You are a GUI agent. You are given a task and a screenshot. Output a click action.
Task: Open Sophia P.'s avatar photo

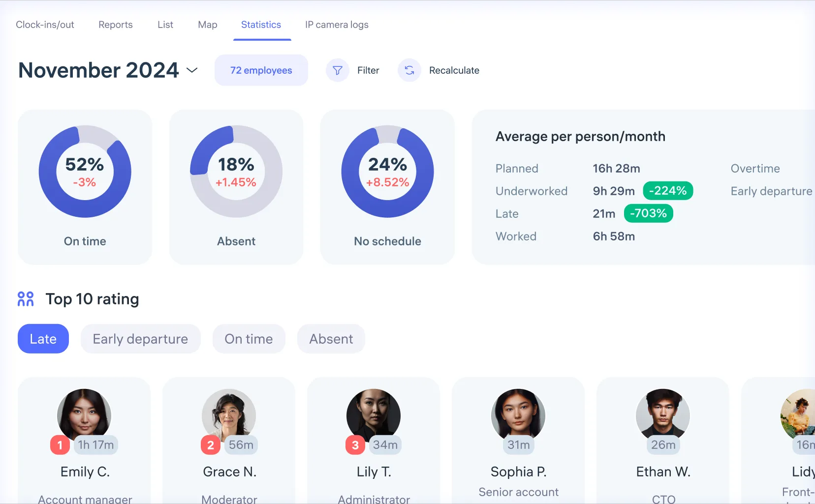[x=518, y=415]
